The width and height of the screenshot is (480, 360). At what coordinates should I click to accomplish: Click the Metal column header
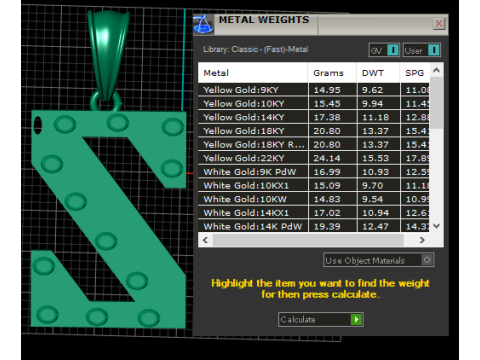pyautogui.click(x=253, y=73)
